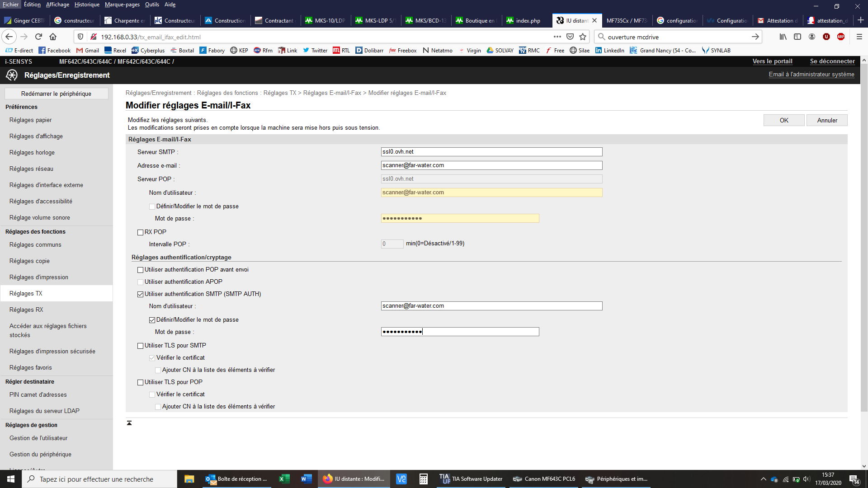Screen dimensions: 868x488
Task: Open the Firefox library icon
Action: point(783,37)
